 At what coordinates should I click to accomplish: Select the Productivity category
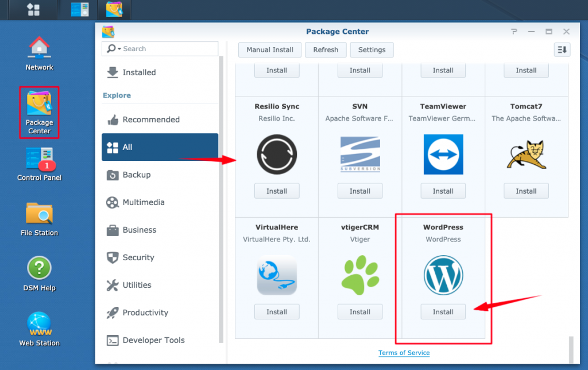[160, 313]
